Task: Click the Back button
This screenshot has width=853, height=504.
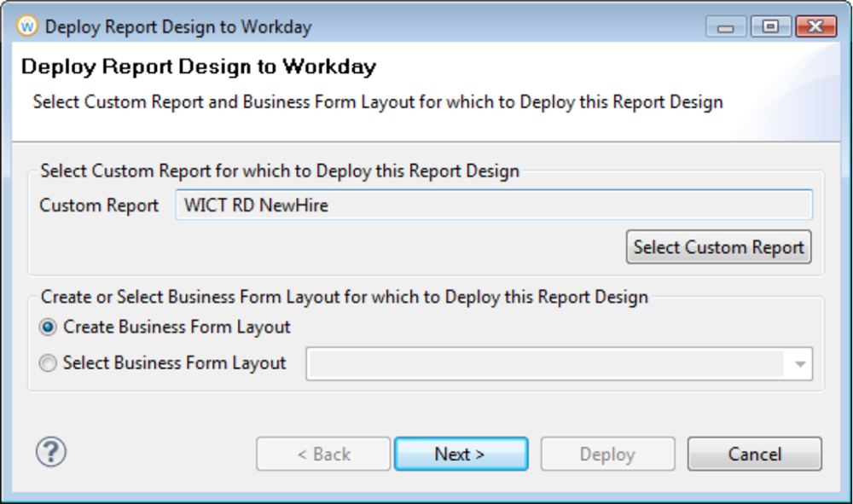Action: [323, 454]
